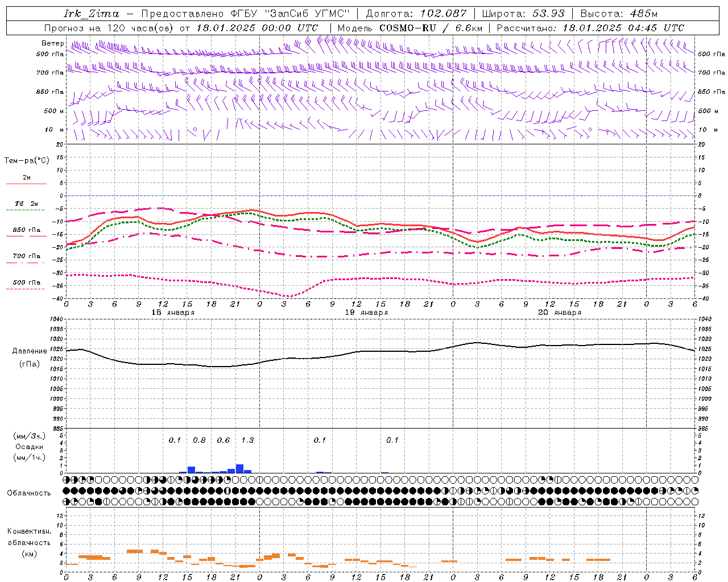Click the calculation time "04:45 UTC"

[656, 28]
